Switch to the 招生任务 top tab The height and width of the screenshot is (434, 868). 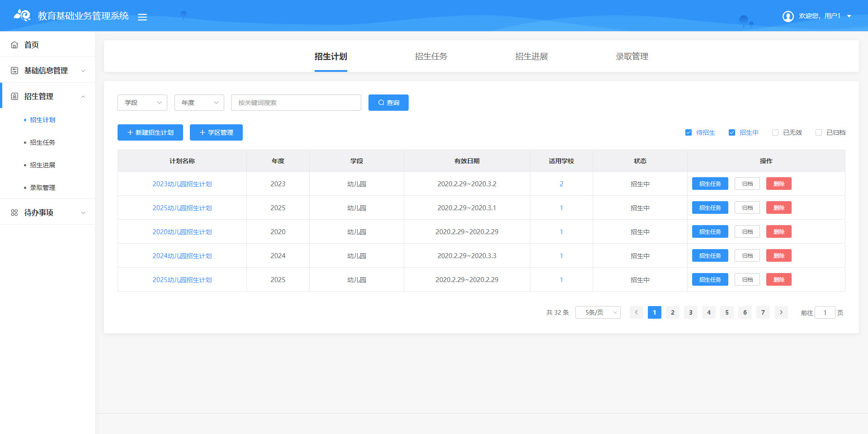click(431, 57)
